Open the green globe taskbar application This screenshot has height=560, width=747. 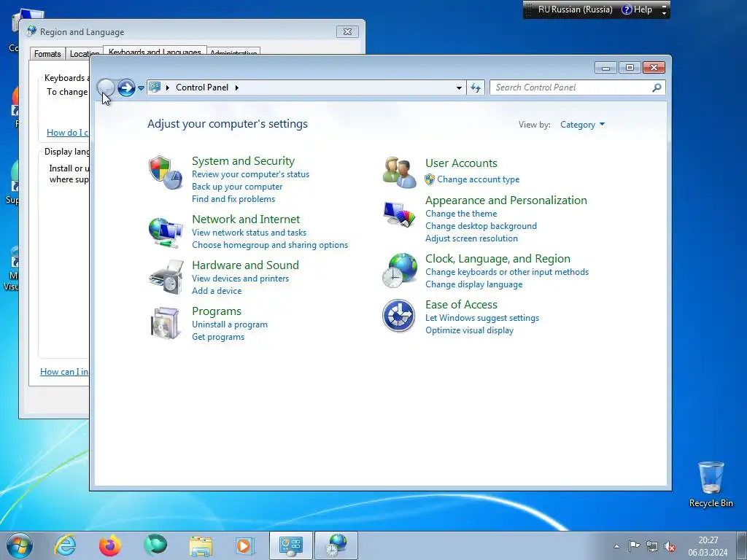155,545
